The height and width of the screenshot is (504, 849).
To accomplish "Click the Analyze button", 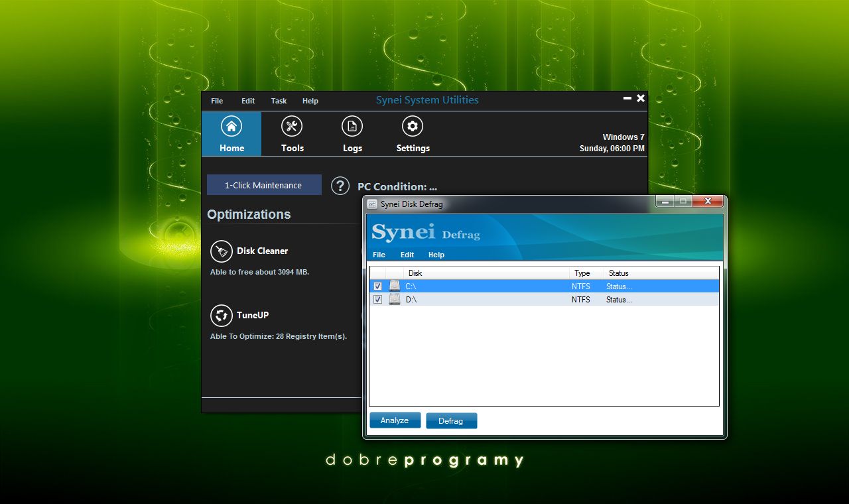I will coord(395,420).
